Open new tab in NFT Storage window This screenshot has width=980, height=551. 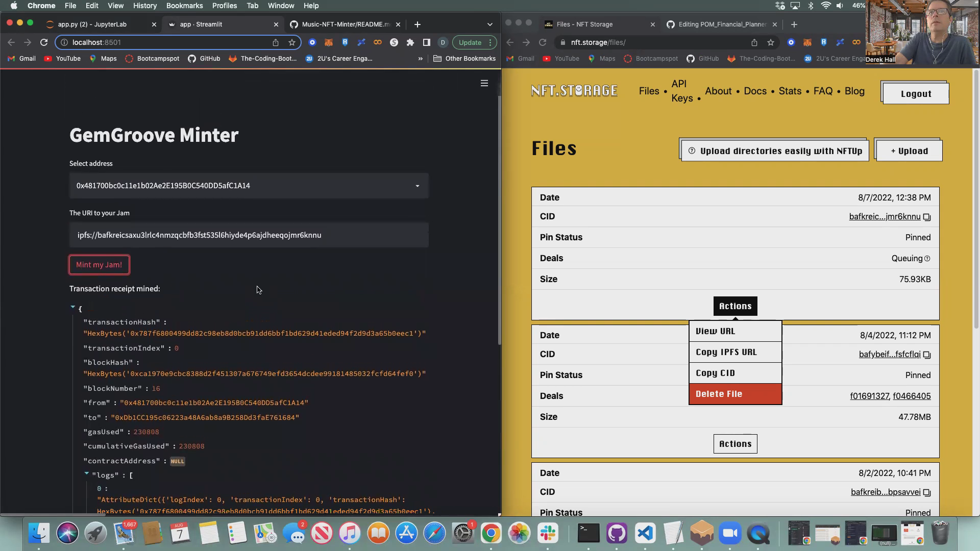click(x=794, y=24)
